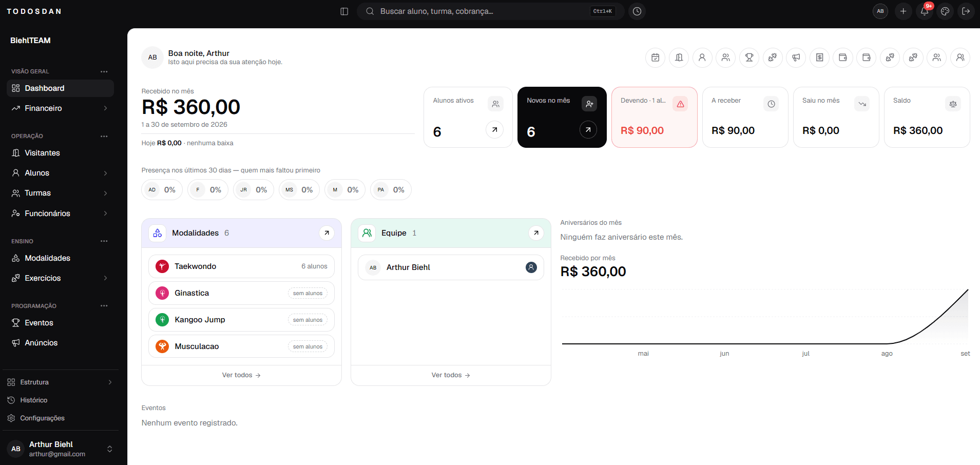Click the Equipe panel people icon
The height and width of the screenshot is (465, 980).
[x=367, y=233]
